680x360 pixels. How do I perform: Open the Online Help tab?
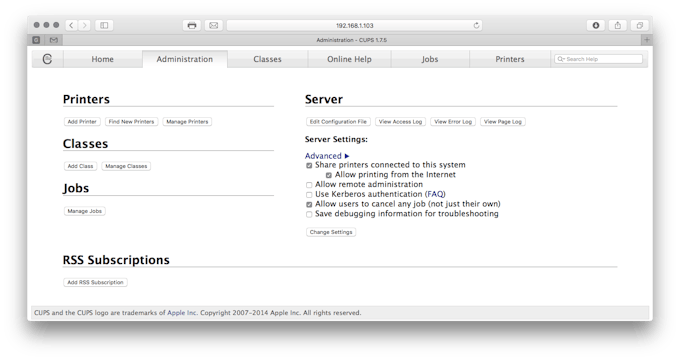(349, 59)
